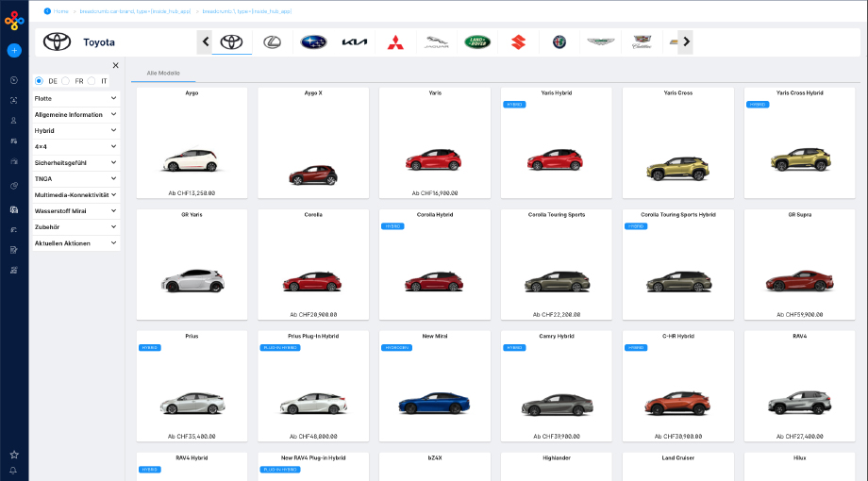Click the Ab CHF22,200.00 Corolla Touring Sports price

[557, 314]
